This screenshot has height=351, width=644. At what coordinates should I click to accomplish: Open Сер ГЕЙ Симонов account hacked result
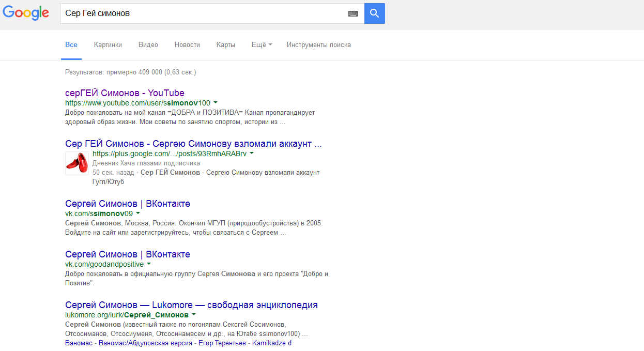(193, 144)
